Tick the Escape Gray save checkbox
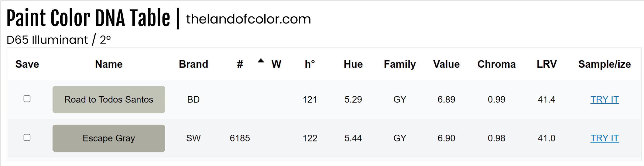This screenshot has height=166, width=644. click(27, 137)
